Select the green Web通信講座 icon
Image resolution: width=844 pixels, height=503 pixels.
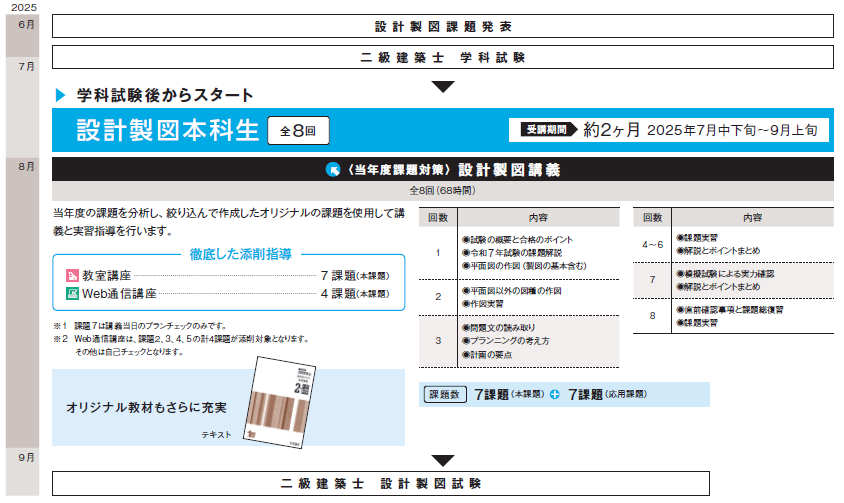[72, 294]
